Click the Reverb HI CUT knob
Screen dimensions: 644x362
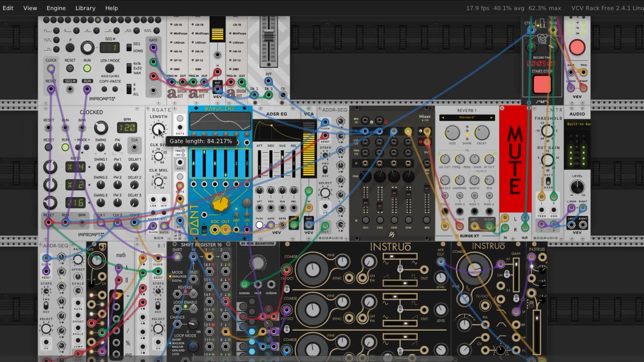click(489, 159)
